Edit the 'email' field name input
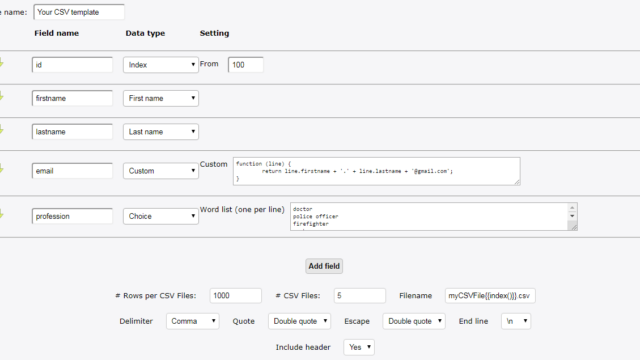 [72, 171]
